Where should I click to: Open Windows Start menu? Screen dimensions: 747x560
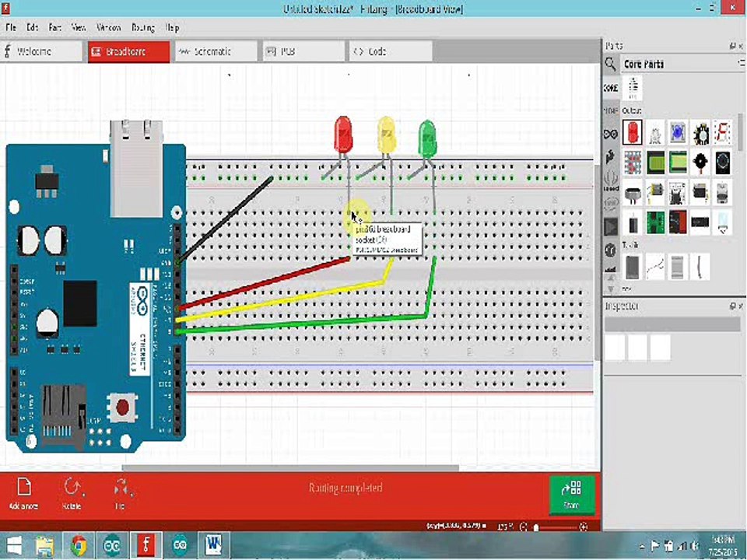tap(14, 546)
